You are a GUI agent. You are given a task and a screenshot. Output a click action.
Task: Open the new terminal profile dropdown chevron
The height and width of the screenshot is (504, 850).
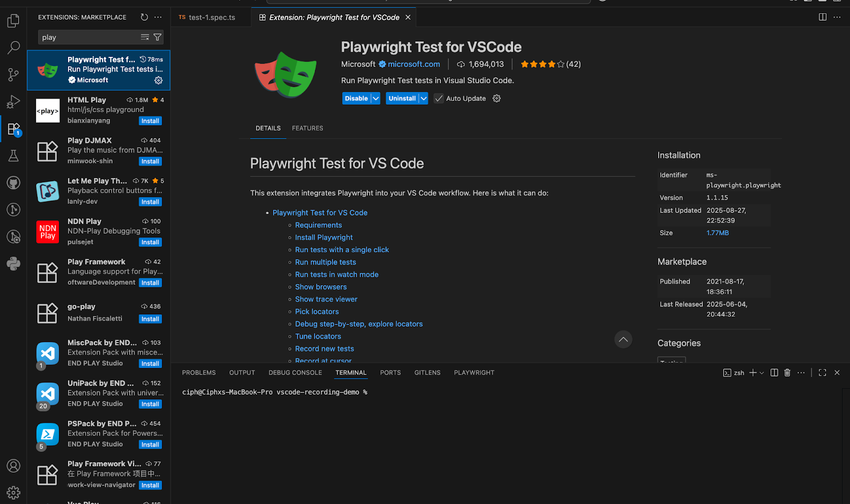(762, 373)
